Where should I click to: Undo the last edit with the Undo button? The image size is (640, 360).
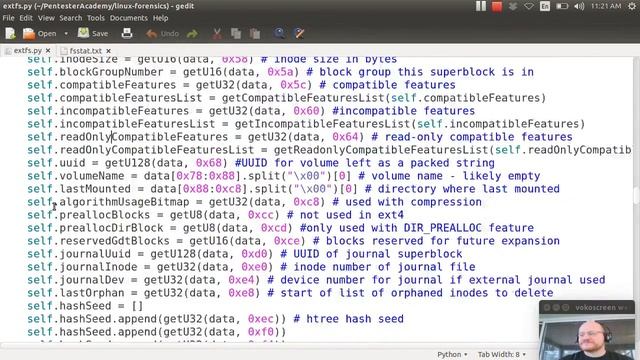(x=162, y=33)
